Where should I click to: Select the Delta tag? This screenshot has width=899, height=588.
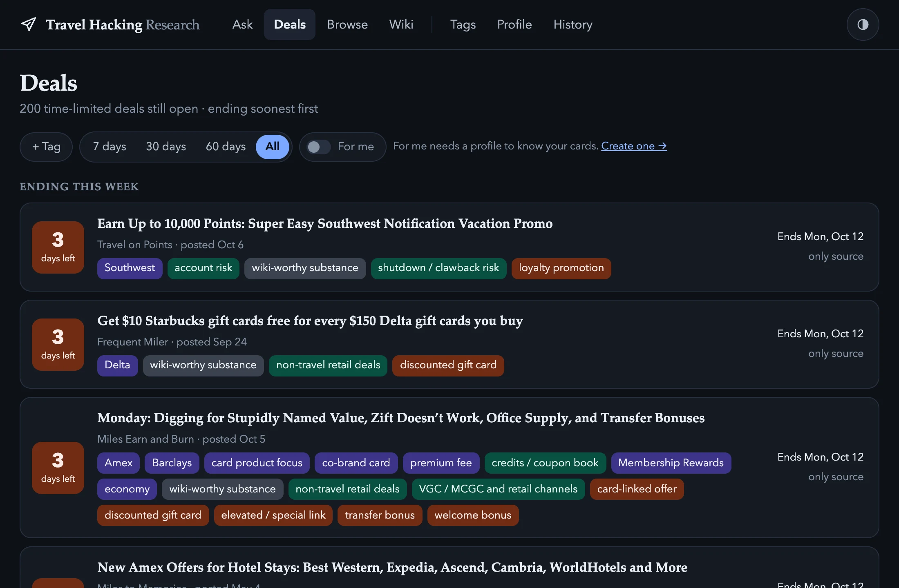117,365
